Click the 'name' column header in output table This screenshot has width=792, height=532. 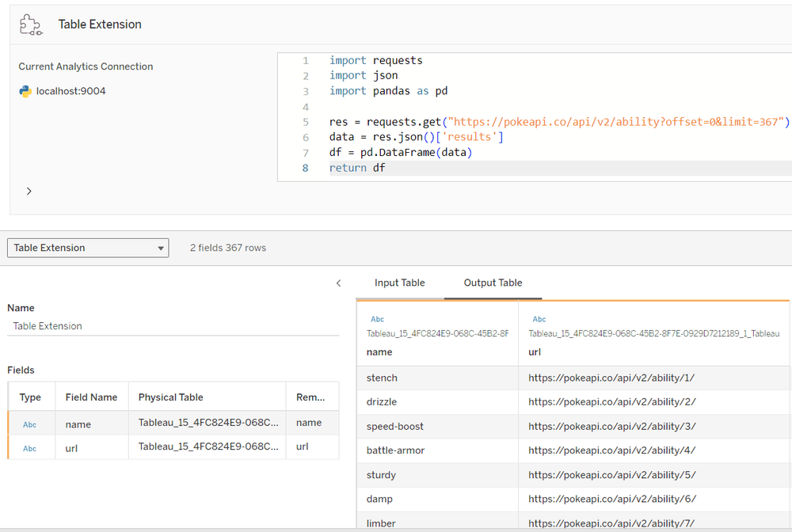[x=379, y=351]
